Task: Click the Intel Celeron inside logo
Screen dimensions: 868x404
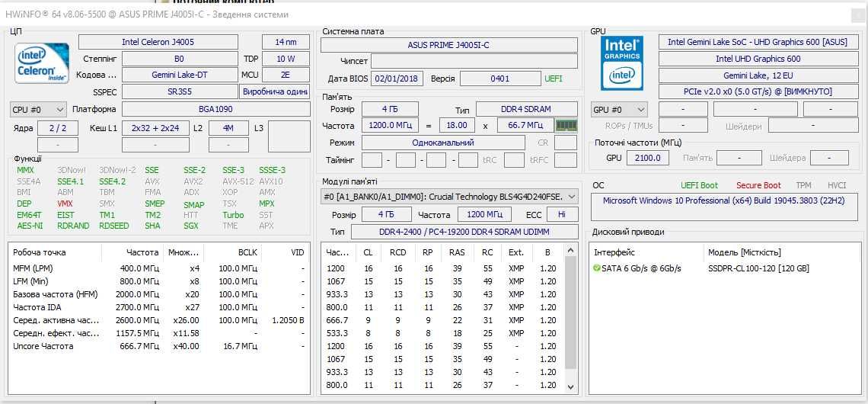Action: pos(42,63)
